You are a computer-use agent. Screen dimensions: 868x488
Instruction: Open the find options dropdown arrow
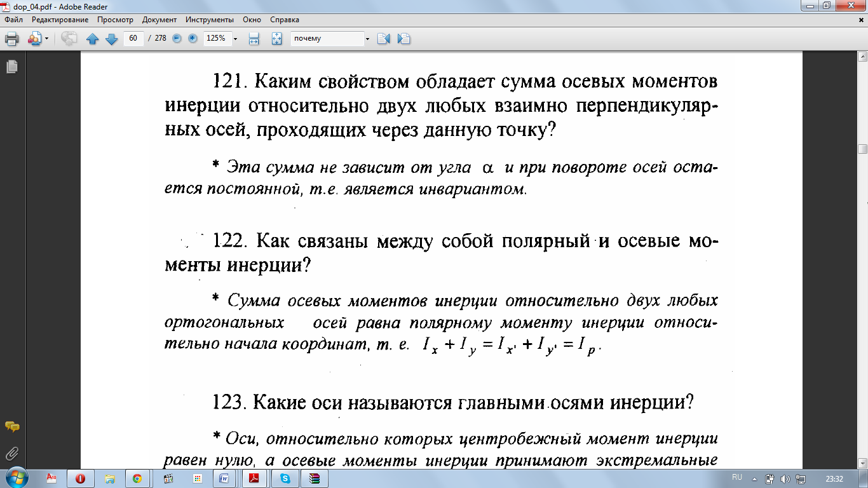(367, 39)
